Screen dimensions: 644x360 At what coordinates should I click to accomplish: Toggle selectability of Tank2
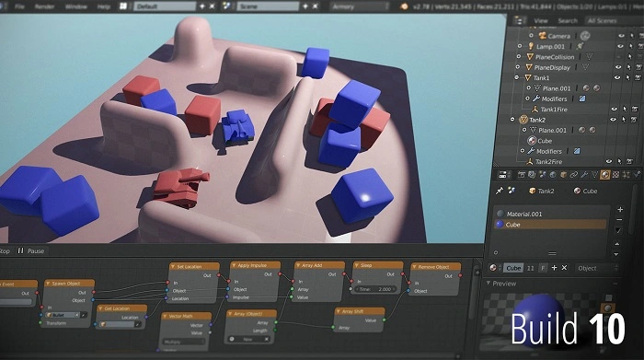[624, 120]
